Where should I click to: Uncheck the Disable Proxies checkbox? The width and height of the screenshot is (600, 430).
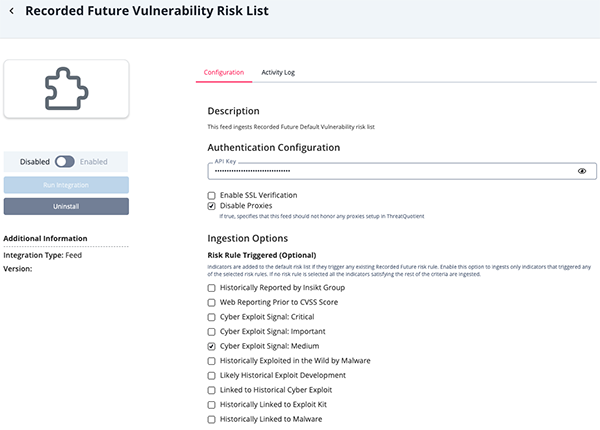coord(212,206)
